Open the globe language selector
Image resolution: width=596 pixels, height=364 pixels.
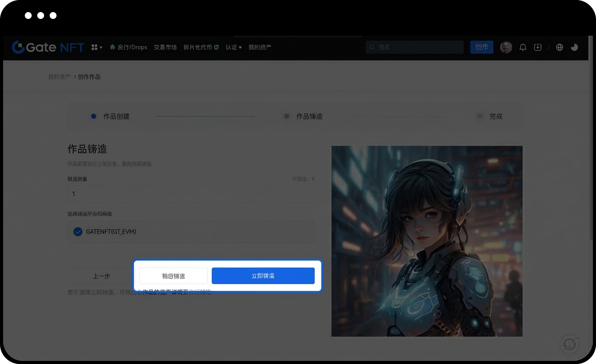(559, 47)
